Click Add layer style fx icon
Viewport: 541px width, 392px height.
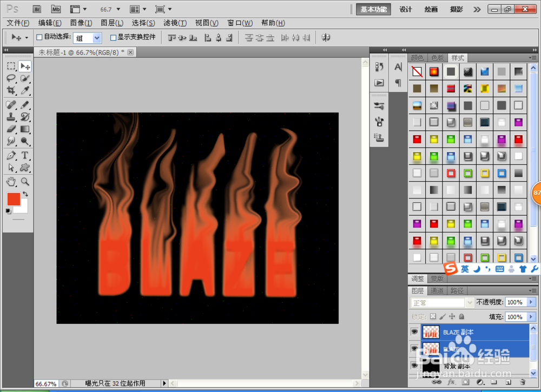click(451, 382)
